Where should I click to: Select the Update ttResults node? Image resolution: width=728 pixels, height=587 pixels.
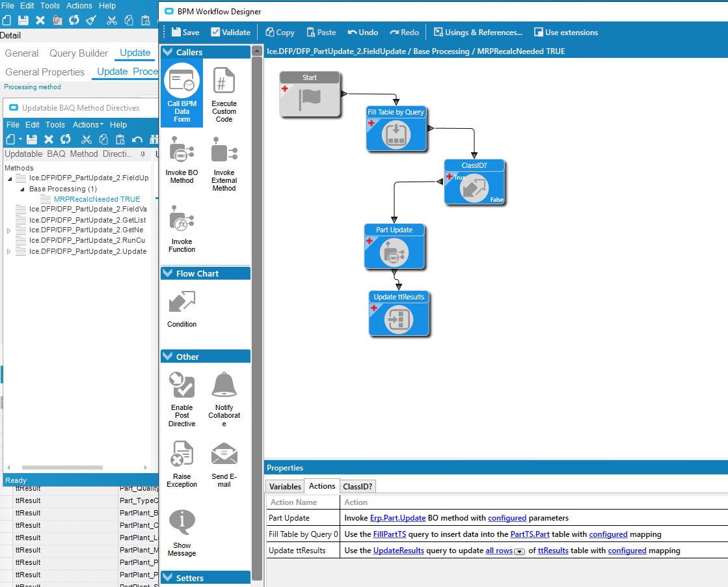point(399,314)
